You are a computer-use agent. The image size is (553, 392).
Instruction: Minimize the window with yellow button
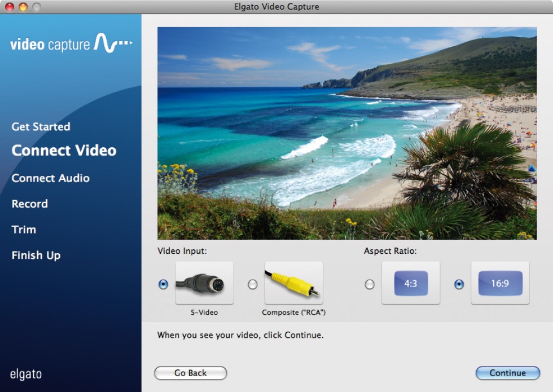[23, 7]
